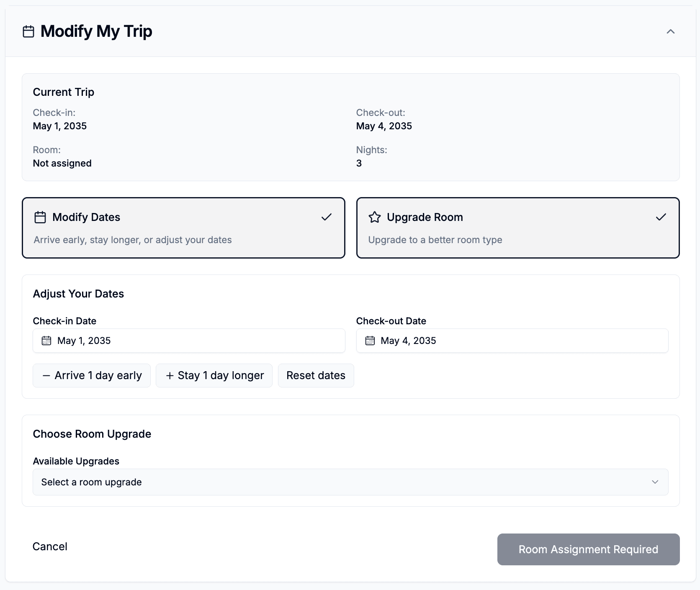This screenshot has width=700, height=590.
Task: Click the Stay 1 day longer button
Action: (x=214, y=376)
